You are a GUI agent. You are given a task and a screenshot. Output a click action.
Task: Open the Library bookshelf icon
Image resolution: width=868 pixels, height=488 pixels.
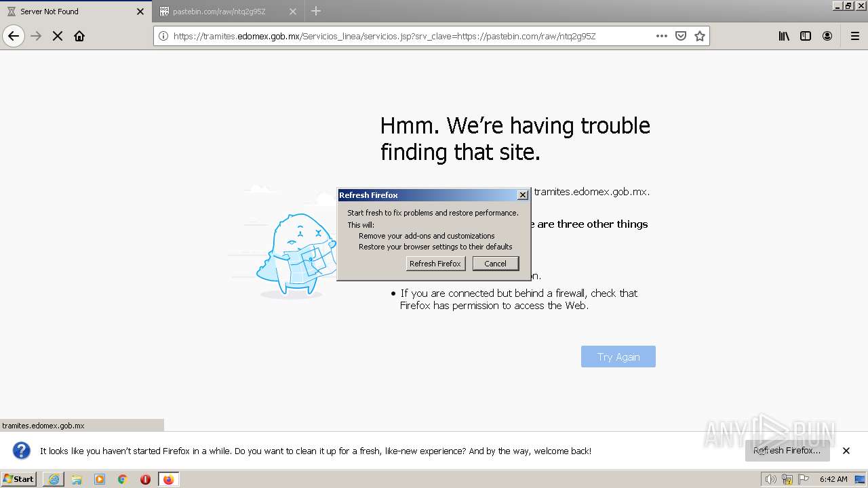[x=784, y=36]
